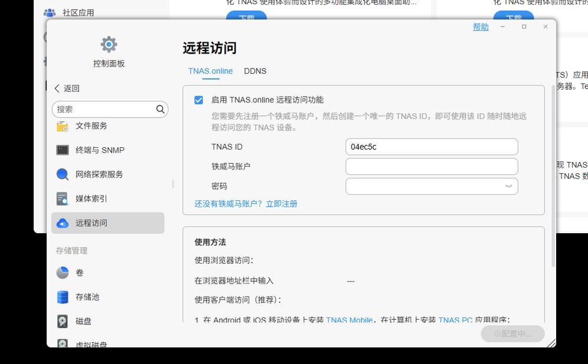
Task: Open the TNAS Mobile link
Action: point(349,320)
